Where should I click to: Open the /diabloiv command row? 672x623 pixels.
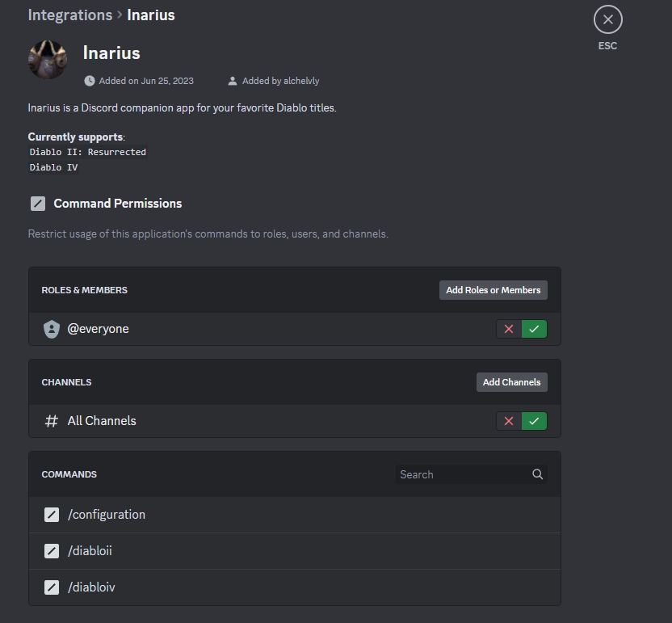click(294, 587)
